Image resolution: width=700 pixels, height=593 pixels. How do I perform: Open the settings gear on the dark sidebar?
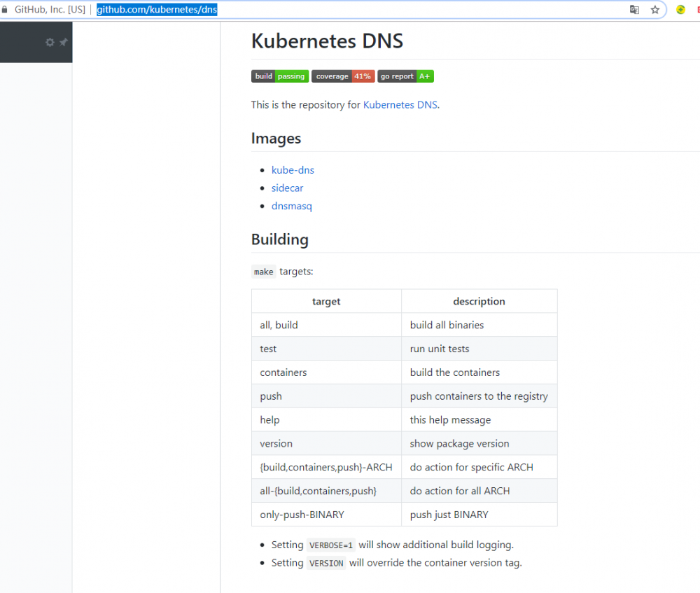tap(50, 42)
